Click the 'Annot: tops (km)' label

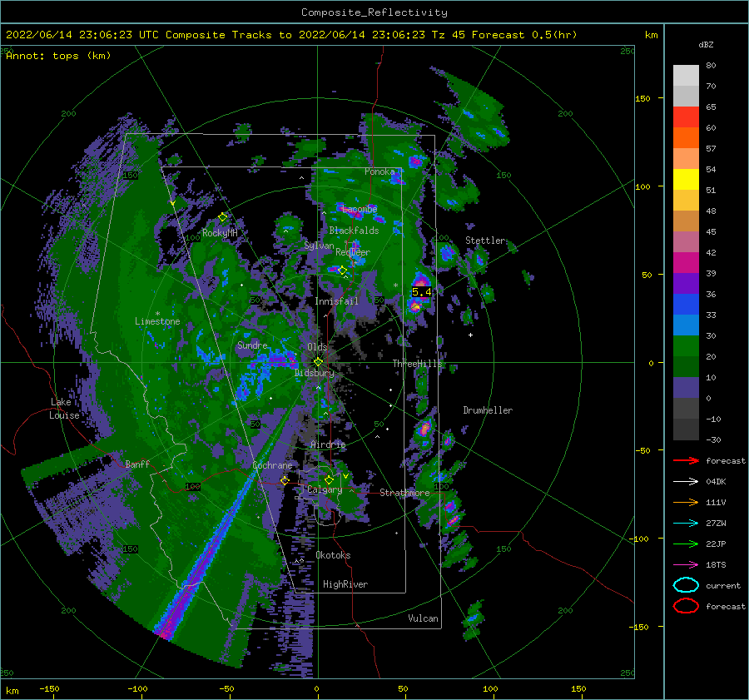point(58,56)
